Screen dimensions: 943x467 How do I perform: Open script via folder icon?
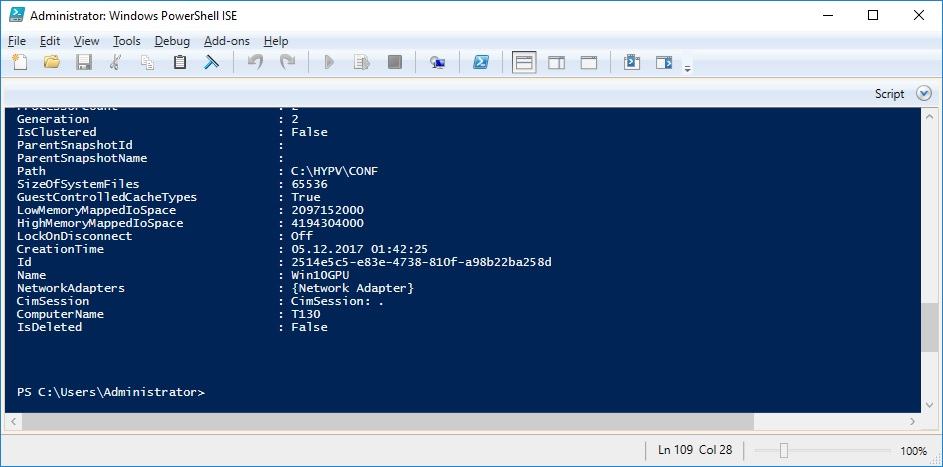[52, 62]
